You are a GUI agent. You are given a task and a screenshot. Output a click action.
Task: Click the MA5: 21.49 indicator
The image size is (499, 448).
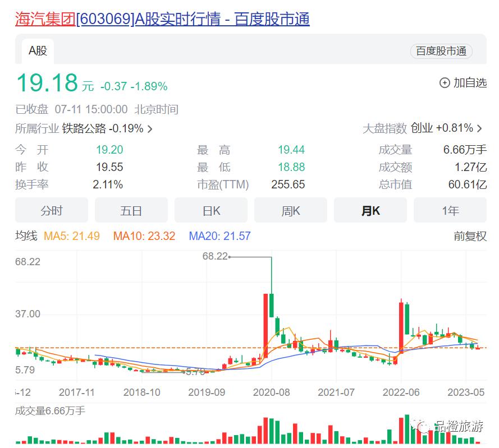[x=72, y=236]
